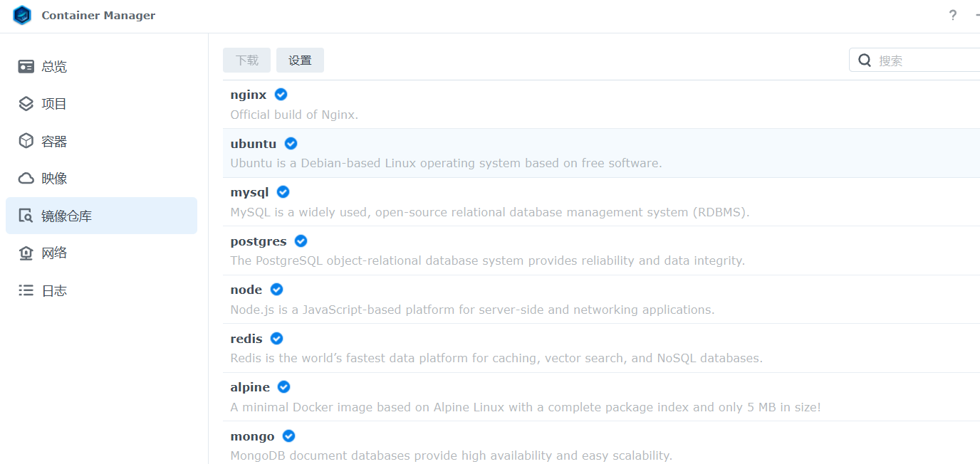This screenshot has width=980, height=464.
Task: Select the mongo image name
Action: [x=252, y=436]
